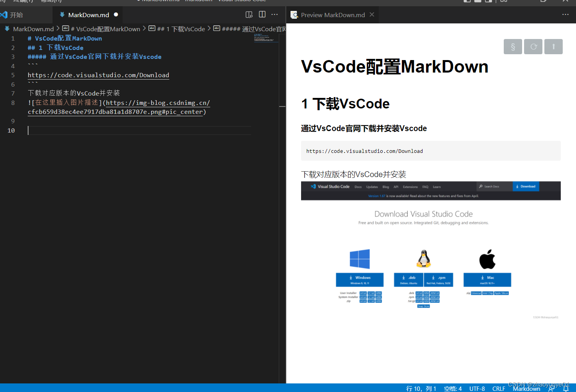Click the preview icon on Preview tab
Viewport: 576px width, 392px height.
[x=294, y=15]
